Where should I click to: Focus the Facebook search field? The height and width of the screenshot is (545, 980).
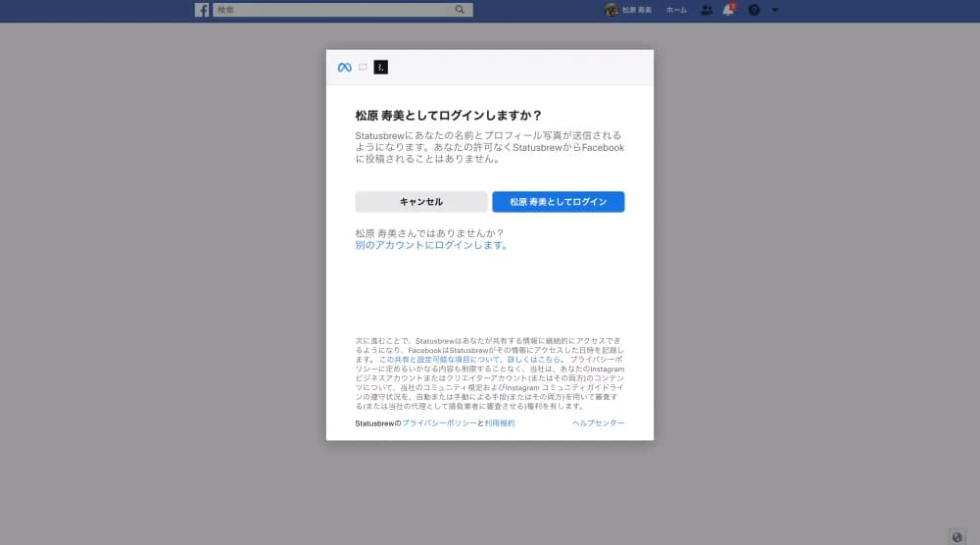(x=342, y=10)
